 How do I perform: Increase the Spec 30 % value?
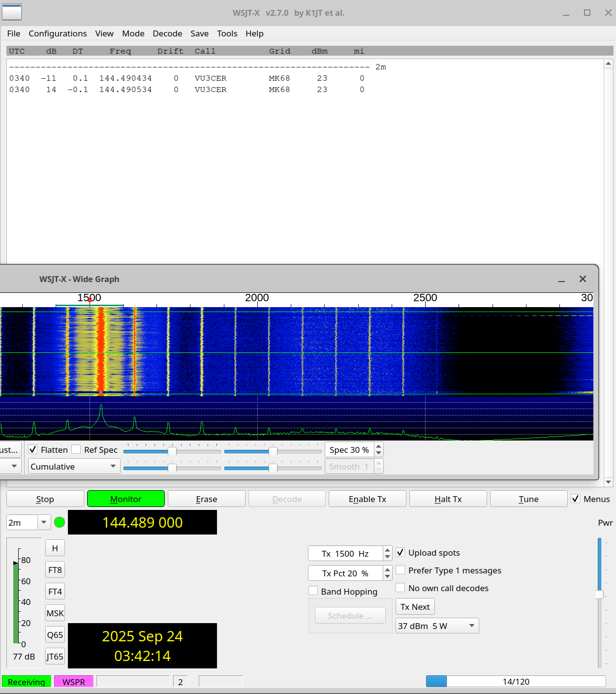378,446
